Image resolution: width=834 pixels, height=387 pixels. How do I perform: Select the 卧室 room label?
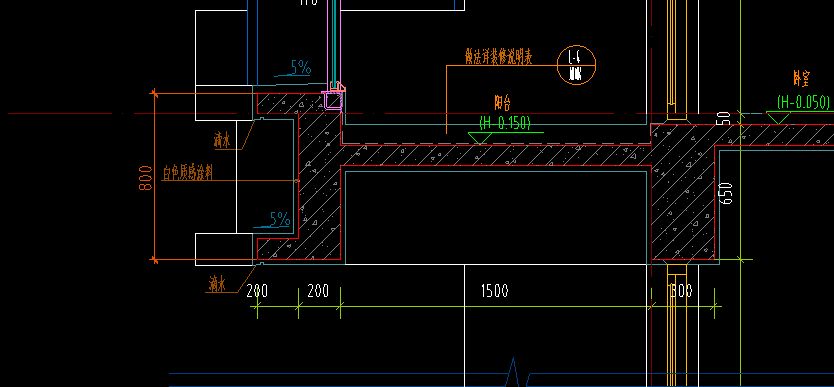tap(802, 80)
